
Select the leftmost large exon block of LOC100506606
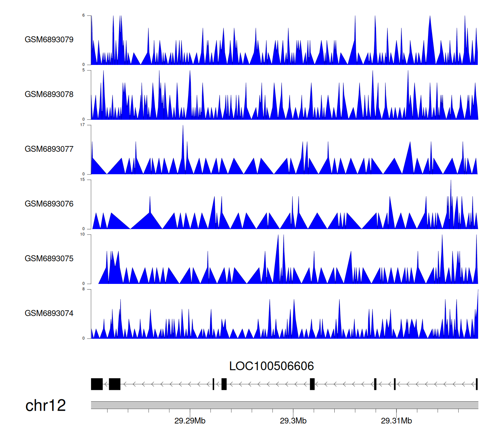pos(97,384)
